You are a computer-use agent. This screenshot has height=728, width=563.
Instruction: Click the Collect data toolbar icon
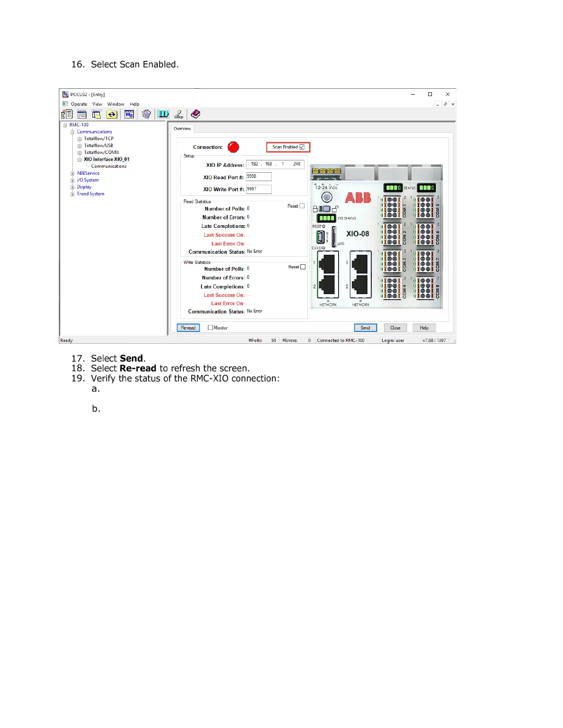pos(97,114)
